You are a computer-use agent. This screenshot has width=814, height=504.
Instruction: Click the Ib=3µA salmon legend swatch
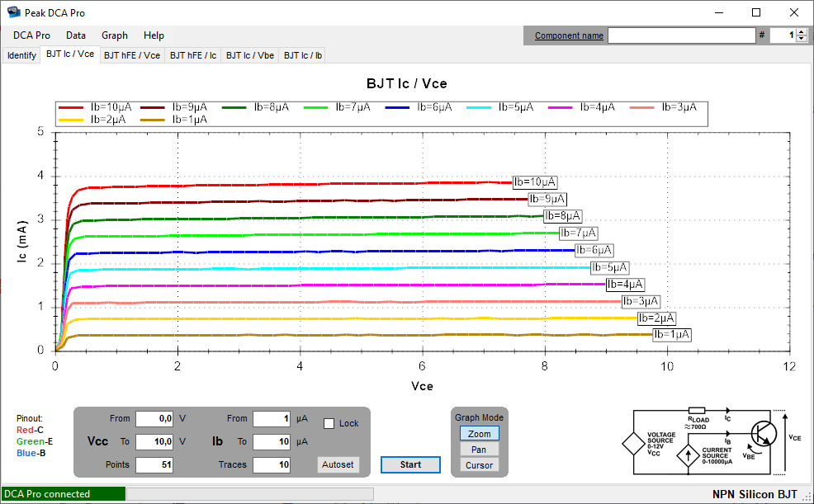point(642,107)
